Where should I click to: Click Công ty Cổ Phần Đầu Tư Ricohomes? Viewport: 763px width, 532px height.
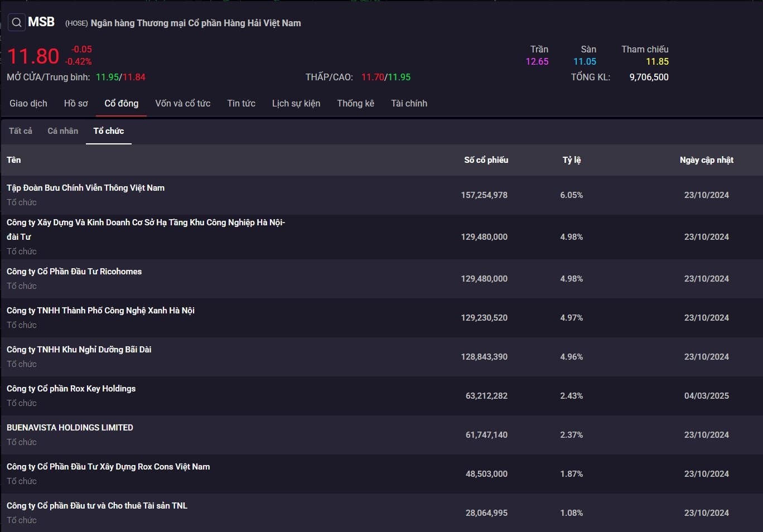click(x=74, y=272)
